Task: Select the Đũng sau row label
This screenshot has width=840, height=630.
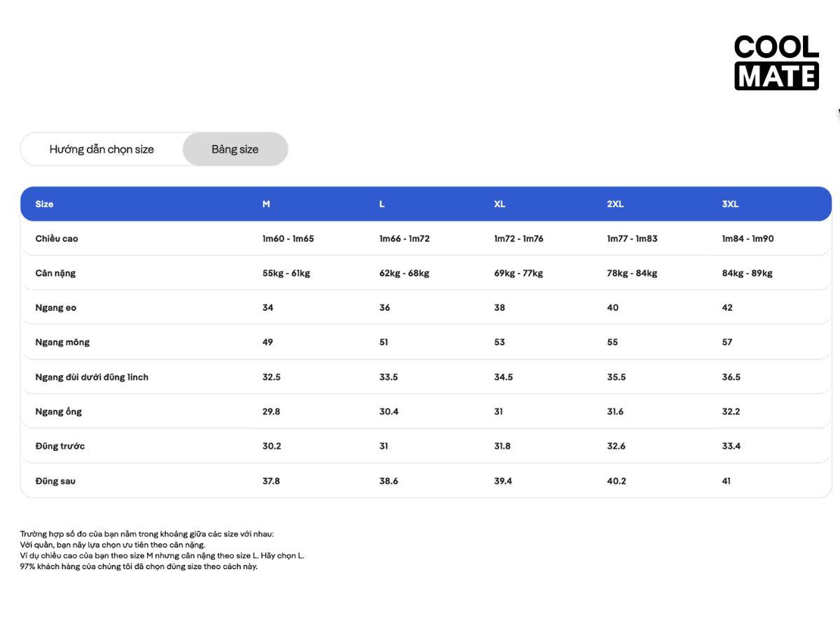Action: (55, 481)
